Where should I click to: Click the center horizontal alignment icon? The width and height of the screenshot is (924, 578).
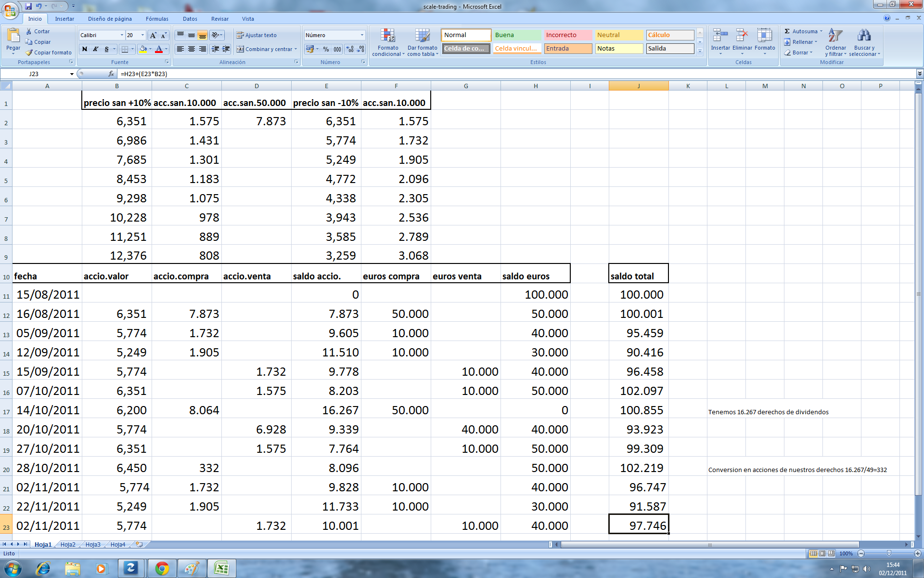[x=192, y=49]
